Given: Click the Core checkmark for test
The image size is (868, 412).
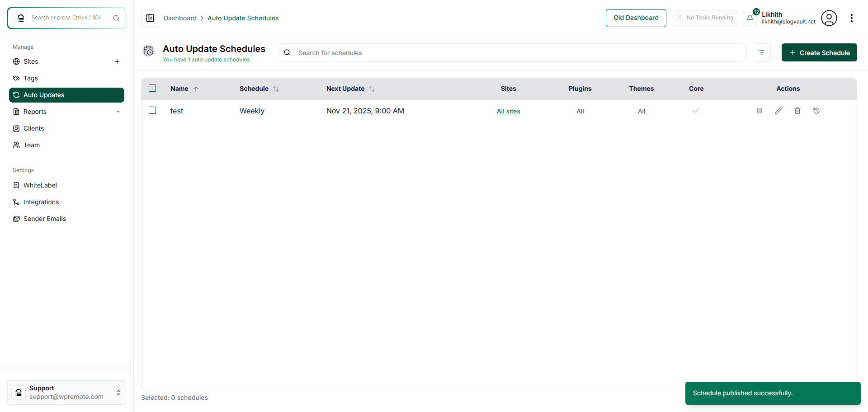Looking at the screenshot, I should 696,111.
